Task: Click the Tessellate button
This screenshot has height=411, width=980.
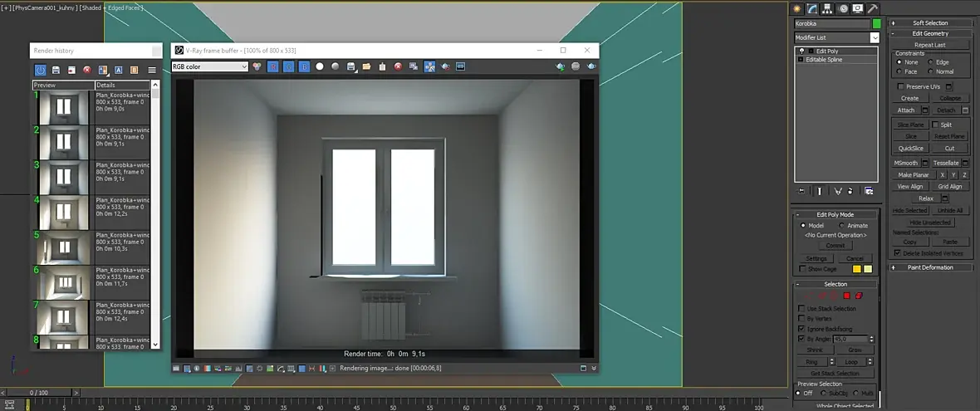Action: coord(946,163)
